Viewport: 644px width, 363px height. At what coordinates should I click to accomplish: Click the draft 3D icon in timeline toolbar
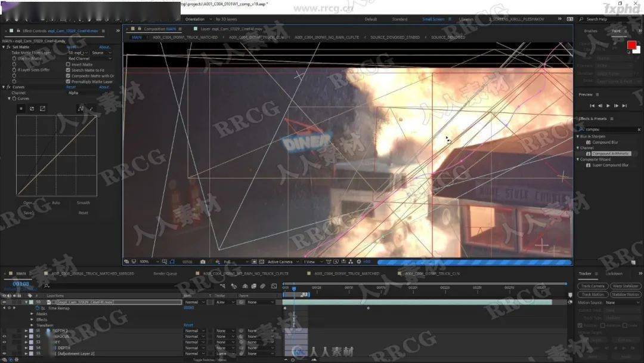coord(234,286)
